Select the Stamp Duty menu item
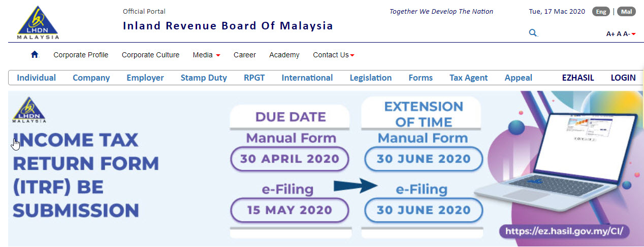The width and height of the screenshot is (644, 247). pos(204,78)
